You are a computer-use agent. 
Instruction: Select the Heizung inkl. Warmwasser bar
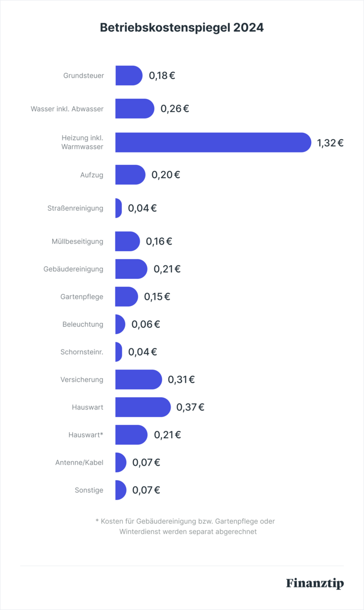[213, 142]
